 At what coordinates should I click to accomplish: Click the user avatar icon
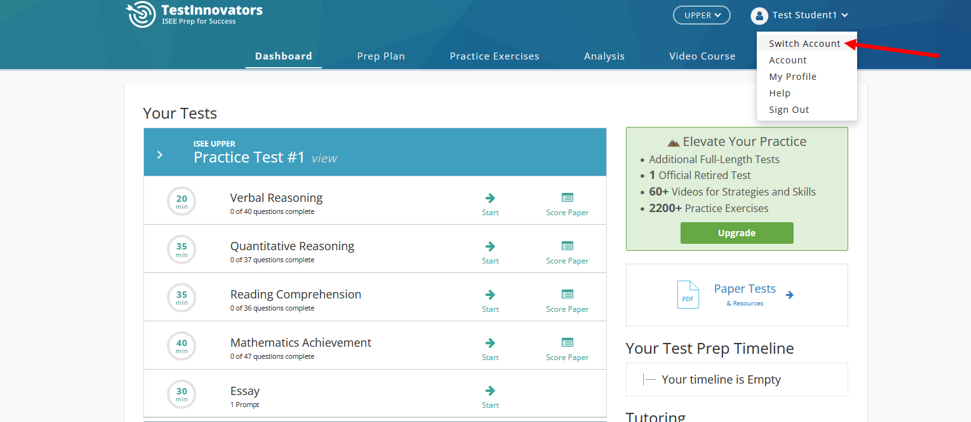(759, 15)
